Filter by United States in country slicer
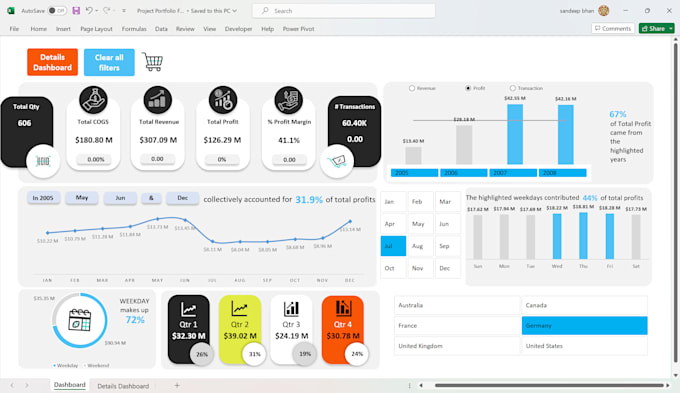The height and width of the screenshot is (393, 680). coord(585,346)
